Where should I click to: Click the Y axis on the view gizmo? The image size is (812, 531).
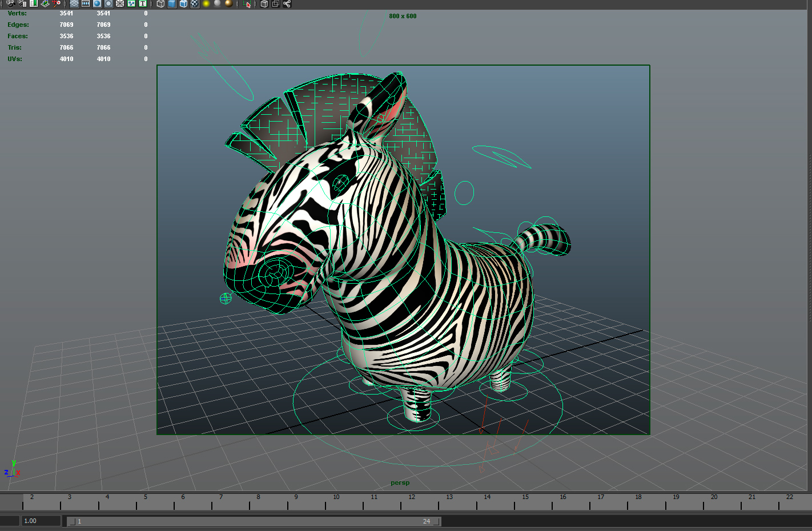(x=14, y=464)
